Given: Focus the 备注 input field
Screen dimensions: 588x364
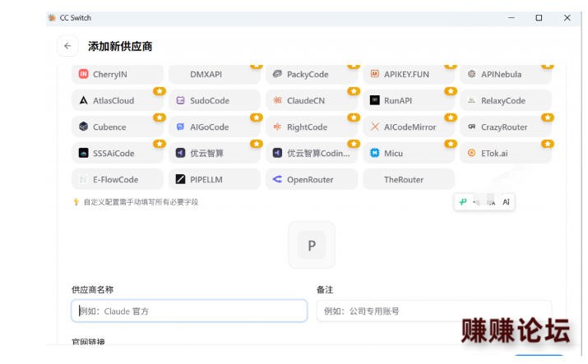Looking at the screenshot, I should point(434,311).
